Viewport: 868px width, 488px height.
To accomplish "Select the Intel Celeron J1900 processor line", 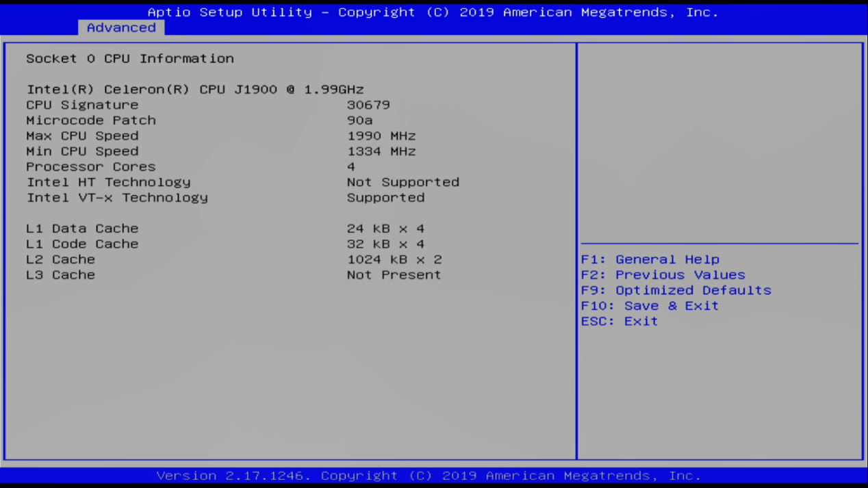I will [x=195, y=90].
